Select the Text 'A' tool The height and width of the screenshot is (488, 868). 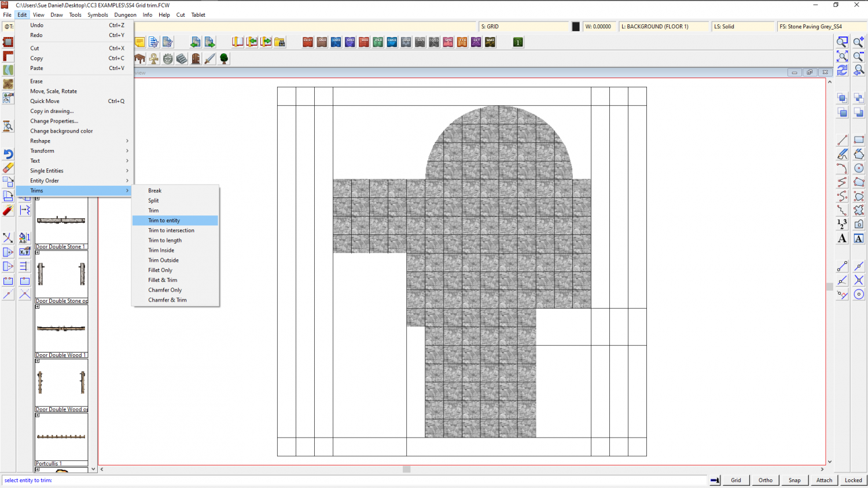[842, 238]
